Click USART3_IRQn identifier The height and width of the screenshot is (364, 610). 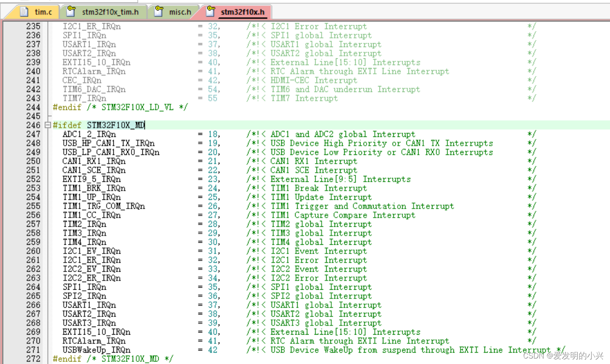(x=89, y=323)
